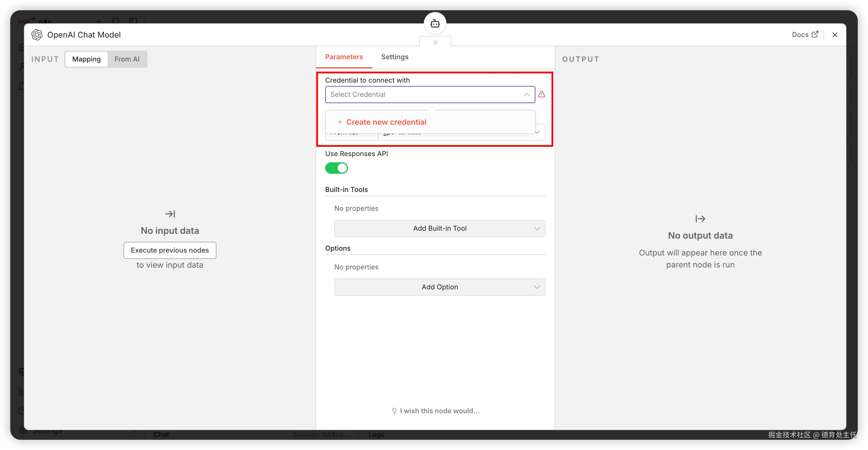Open the Add Option dropdown
Screen dimensions: 868x450
pyautogui.click(x=440, y=287)
